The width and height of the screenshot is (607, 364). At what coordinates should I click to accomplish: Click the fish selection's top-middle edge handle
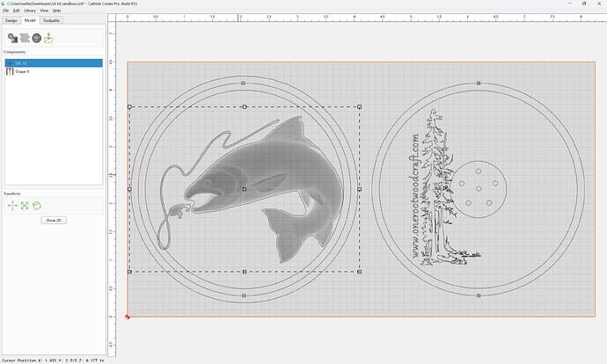245,106
